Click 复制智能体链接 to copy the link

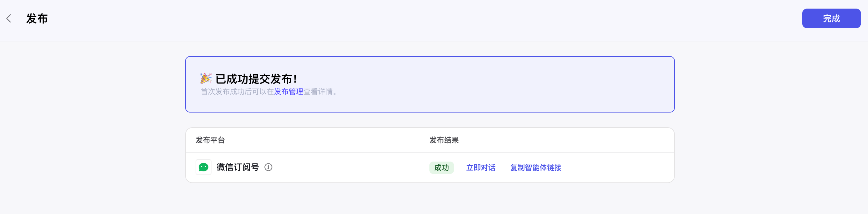[x=536, y=168]
